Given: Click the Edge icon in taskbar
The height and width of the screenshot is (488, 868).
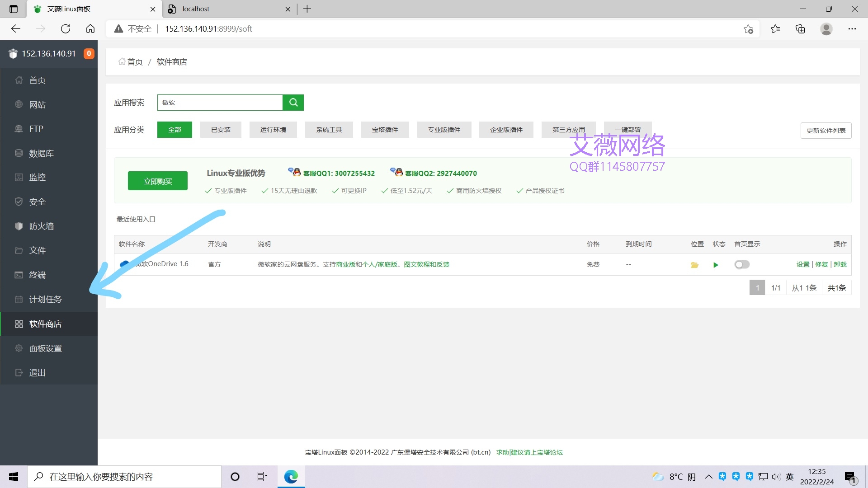Looking at the screenshot, I should (x=291, y=477).
